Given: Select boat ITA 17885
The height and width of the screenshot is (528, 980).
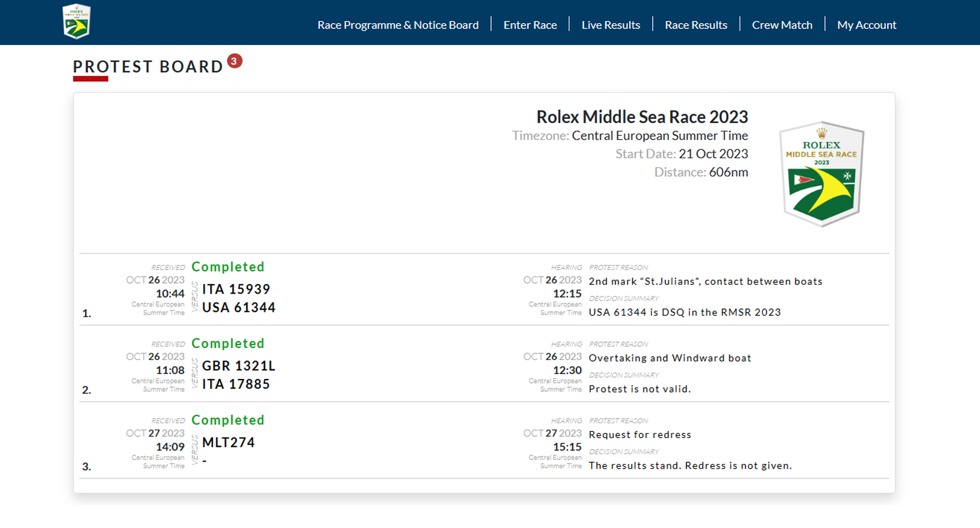Looking at the screenshot, I should [x=236, y=384].
